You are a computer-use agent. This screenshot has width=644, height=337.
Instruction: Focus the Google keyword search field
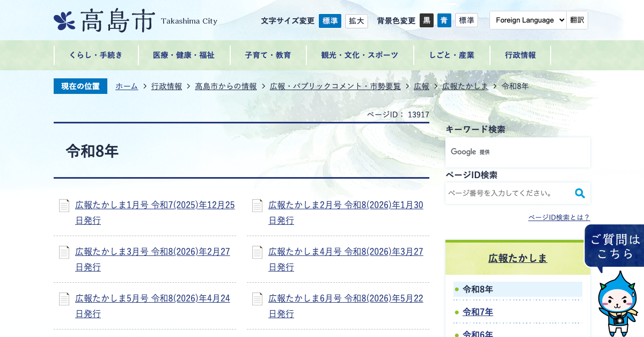pos(518,152)
